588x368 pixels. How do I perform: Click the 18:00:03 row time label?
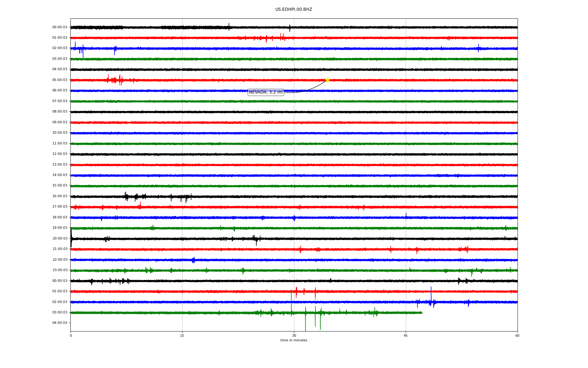[x=60, y=217]
